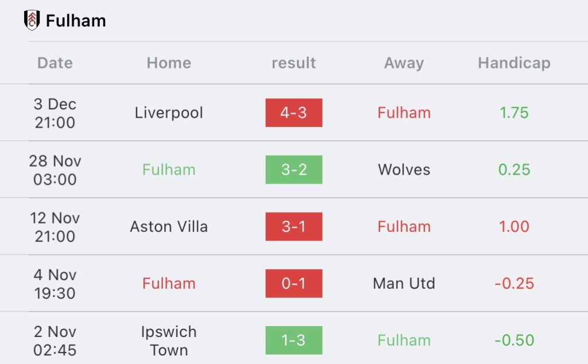Click the Liverpool team name
588x364 pixels.
(169, 113)
